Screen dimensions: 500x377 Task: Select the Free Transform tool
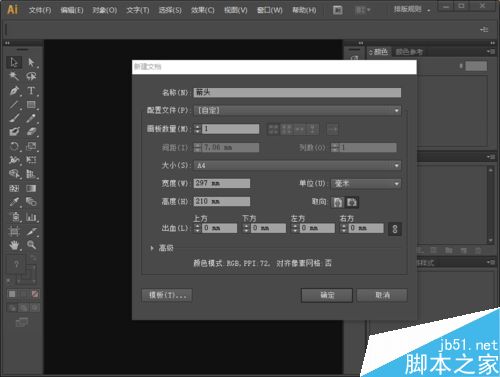pyautogui.click(x=31, y=160)
